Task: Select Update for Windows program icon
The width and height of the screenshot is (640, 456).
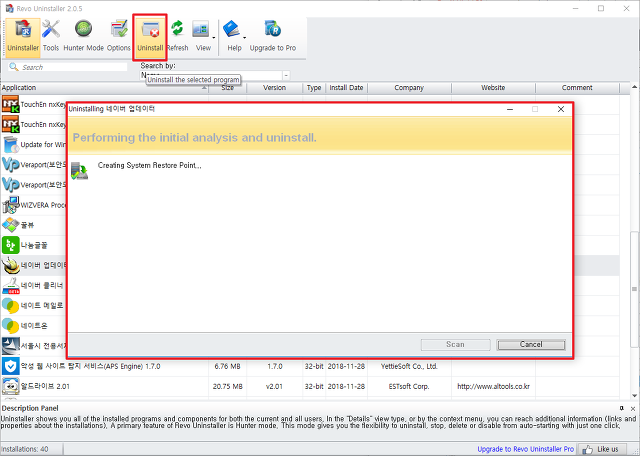Action: click(x=10, y=145)
